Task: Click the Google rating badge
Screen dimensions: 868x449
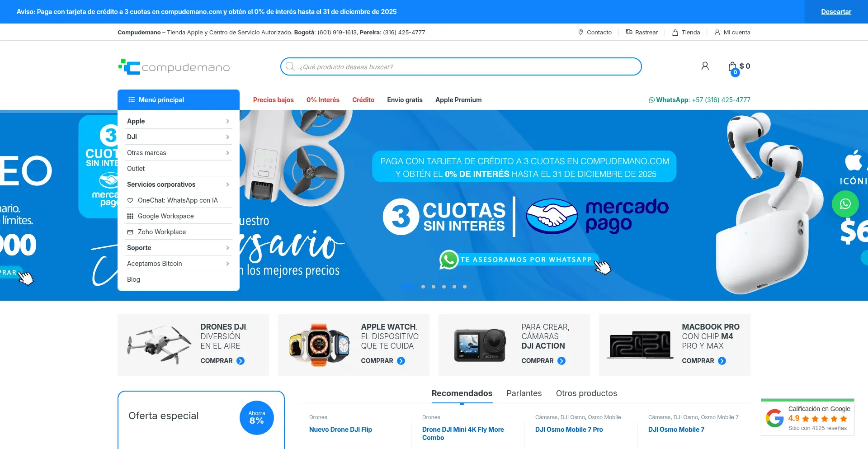Action: pos(807,417)
